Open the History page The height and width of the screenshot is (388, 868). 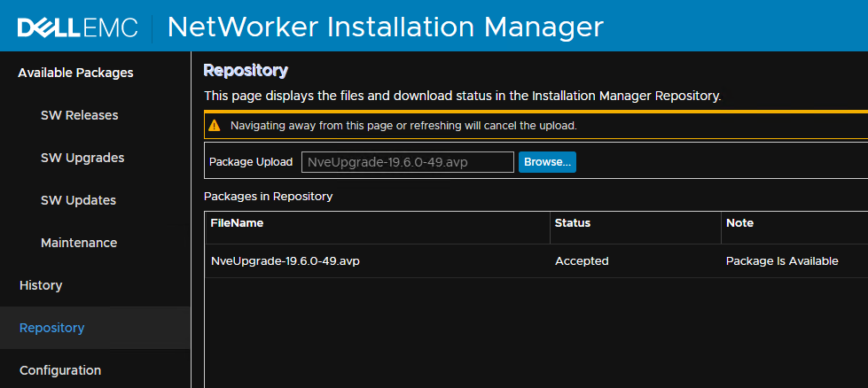[41, 285]
